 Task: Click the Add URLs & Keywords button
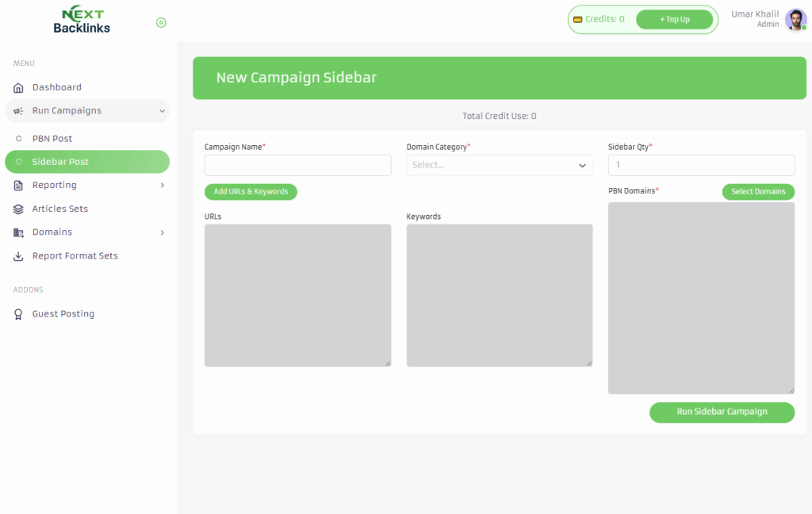[251, 192]
